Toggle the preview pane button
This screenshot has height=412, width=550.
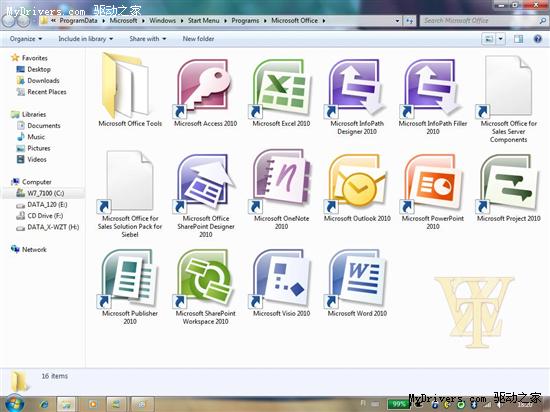tap(518, 39)
